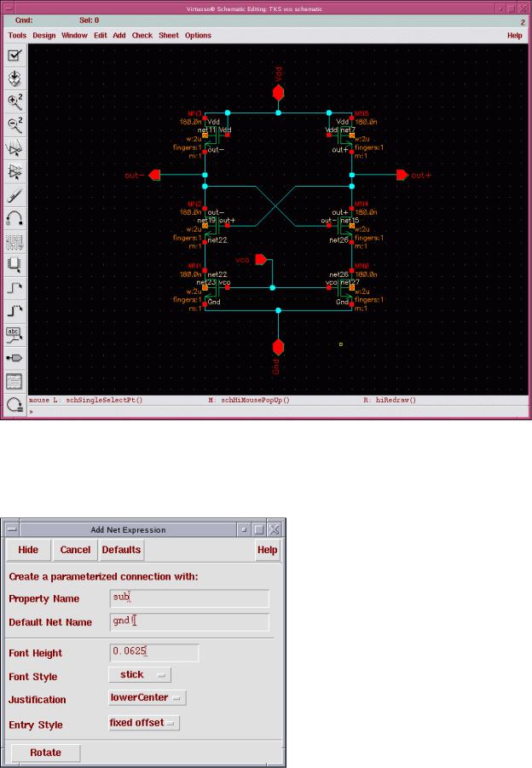The height and width of the screenshot is (768, 532).
Task: Open the Justification lowerCenter dropdown
Action: (x=147, y=697)
